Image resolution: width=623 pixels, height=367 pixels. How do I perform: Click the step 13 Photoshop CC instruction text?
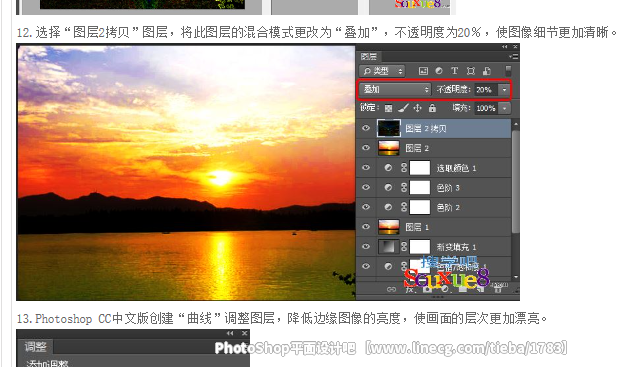[281, 318]
